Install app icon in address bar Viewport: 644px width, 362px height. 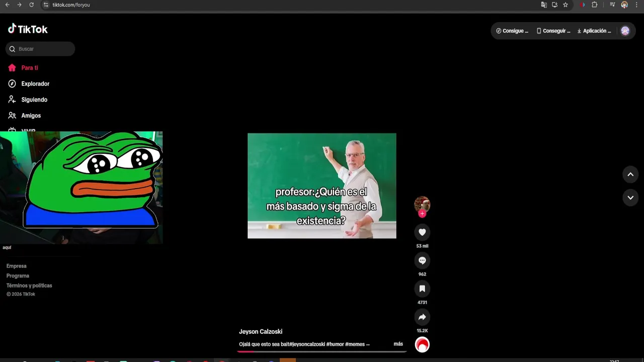pos(554,5)
